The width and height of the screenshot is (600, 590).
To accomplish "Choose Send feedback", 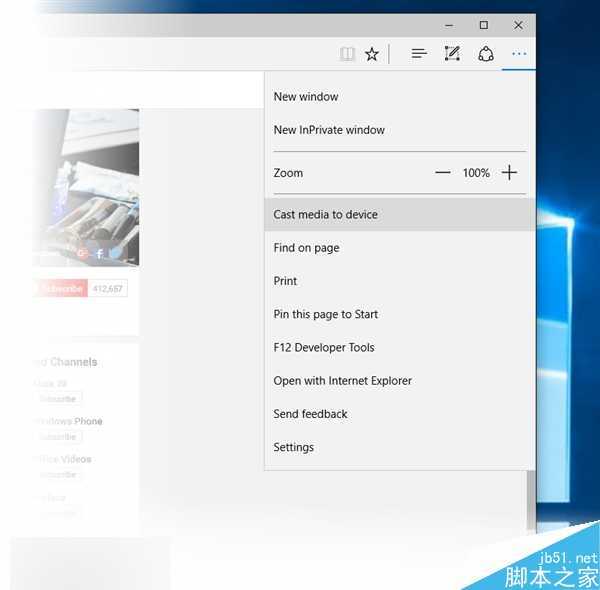I will [x=399, y=414].
